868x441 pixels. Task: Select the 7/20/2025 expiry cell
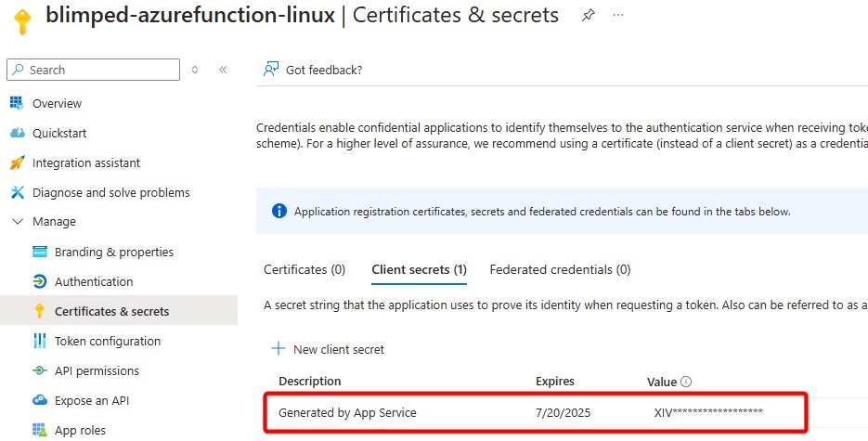[x=563, y=413]
